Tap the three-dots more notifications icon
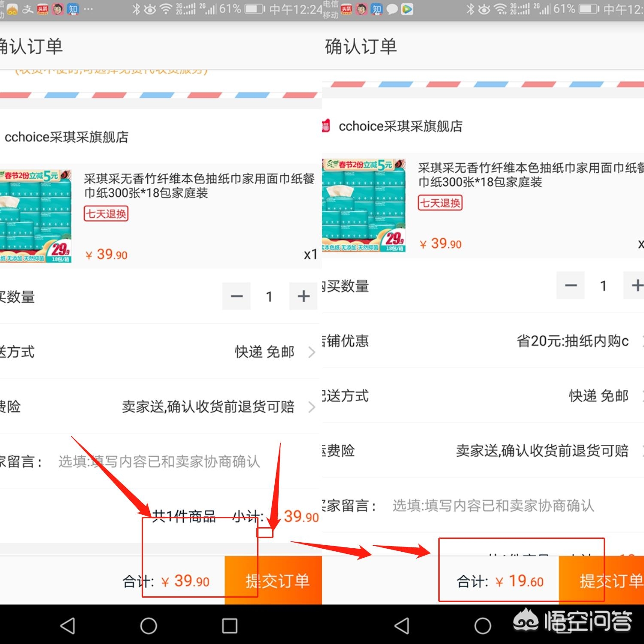Image resolution: width=644 pixels, height=644 pixels. [88, 9]
